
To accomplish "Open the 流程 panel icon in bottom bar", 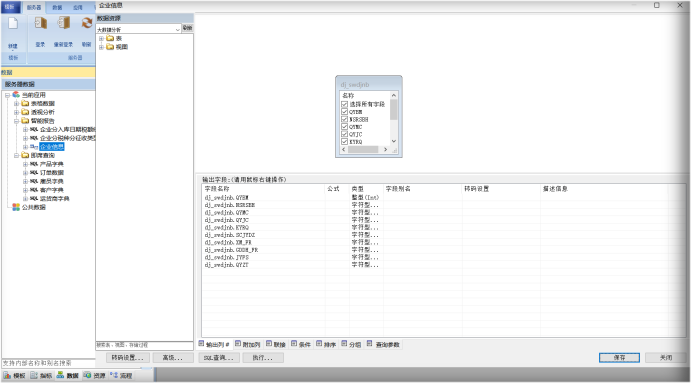I will click(114, 376).
